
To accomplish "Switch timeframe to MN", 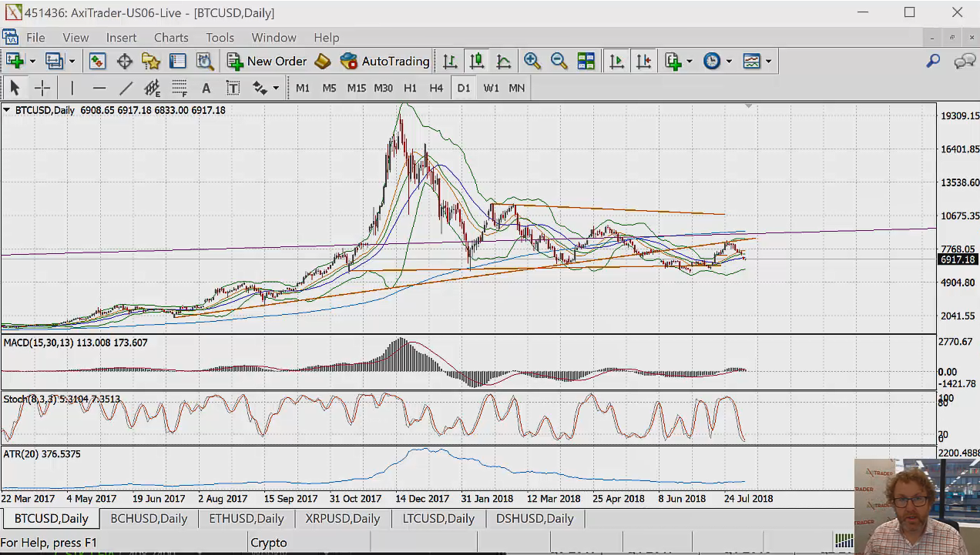I will 517,88.
